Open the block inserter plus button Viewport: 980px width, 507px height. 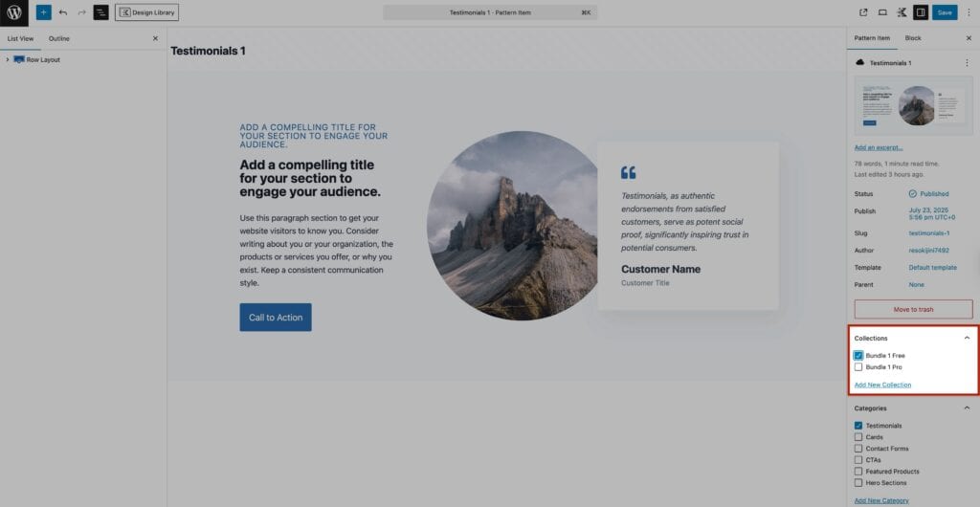click(43, 12)
